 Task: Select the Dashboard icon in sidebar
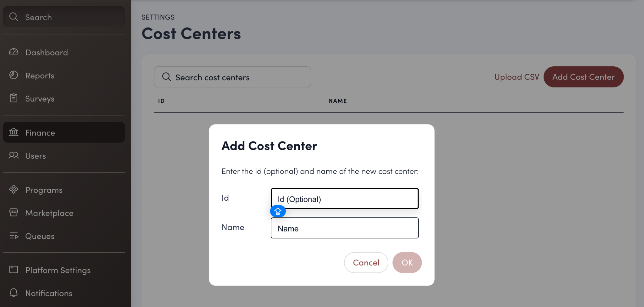coord(14,52)
